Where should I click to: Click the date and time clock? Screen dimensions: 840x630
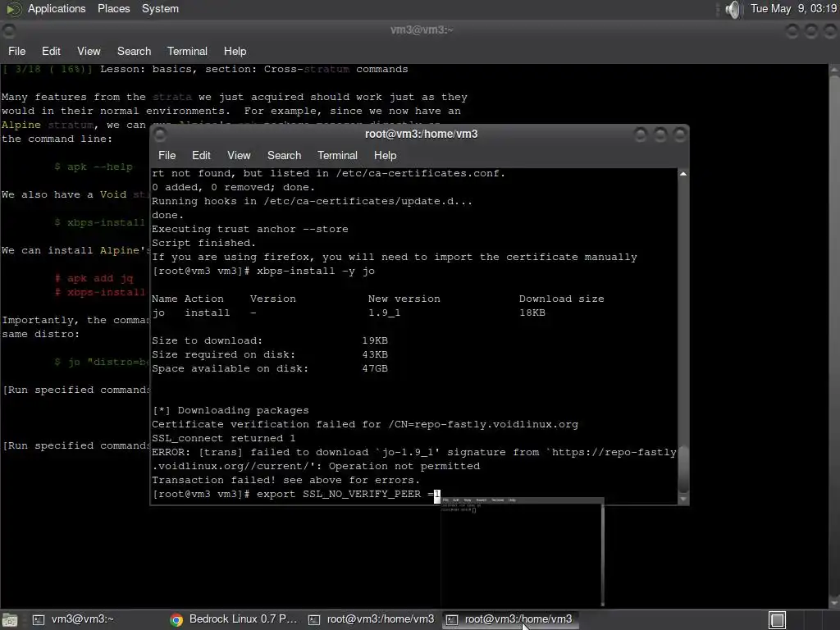click(793, 8)
